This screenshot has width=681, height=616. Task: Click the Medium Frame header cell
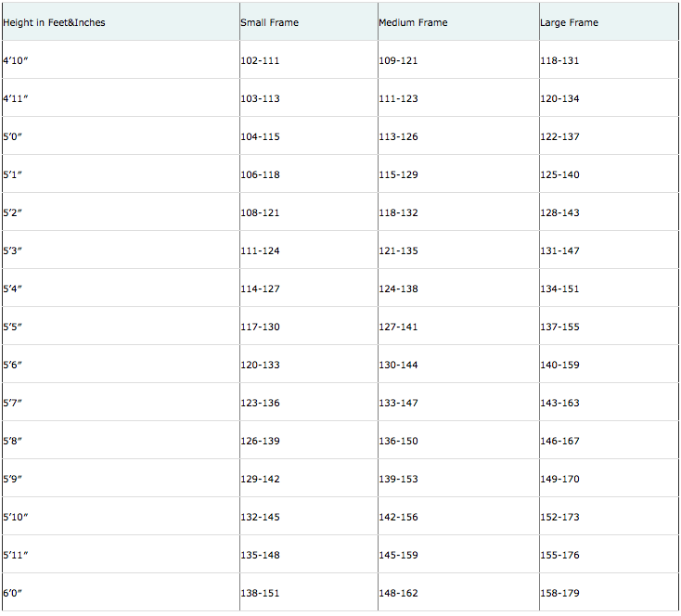click(413, 22)
